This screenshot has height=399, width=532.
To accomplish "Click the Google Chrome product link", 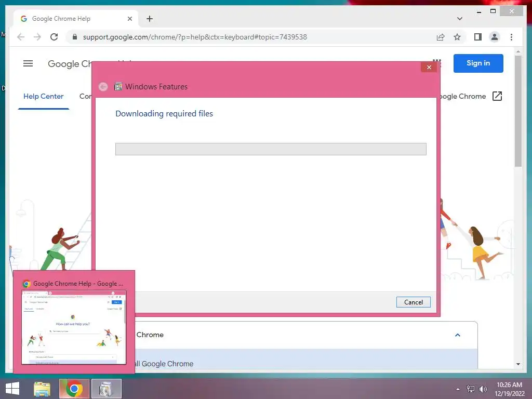I will [x=462, y=96].
